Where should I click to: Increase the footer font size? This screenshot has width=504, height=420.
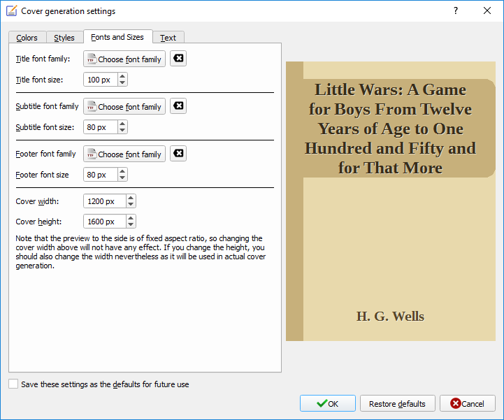pyautogui.click(x=122, y=172)
